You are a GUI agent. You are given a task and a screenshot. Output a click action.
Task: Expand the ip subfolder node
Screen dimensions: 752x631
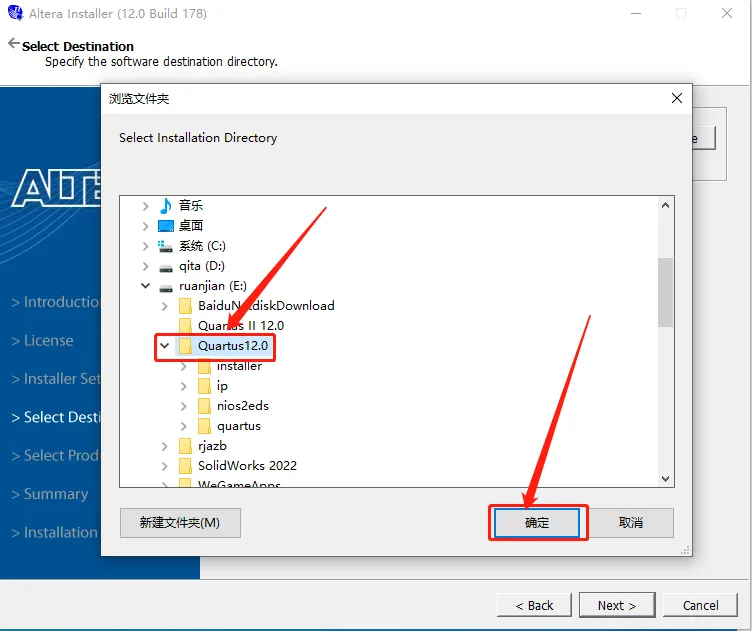pyautogui.click(x=184, y=386)
